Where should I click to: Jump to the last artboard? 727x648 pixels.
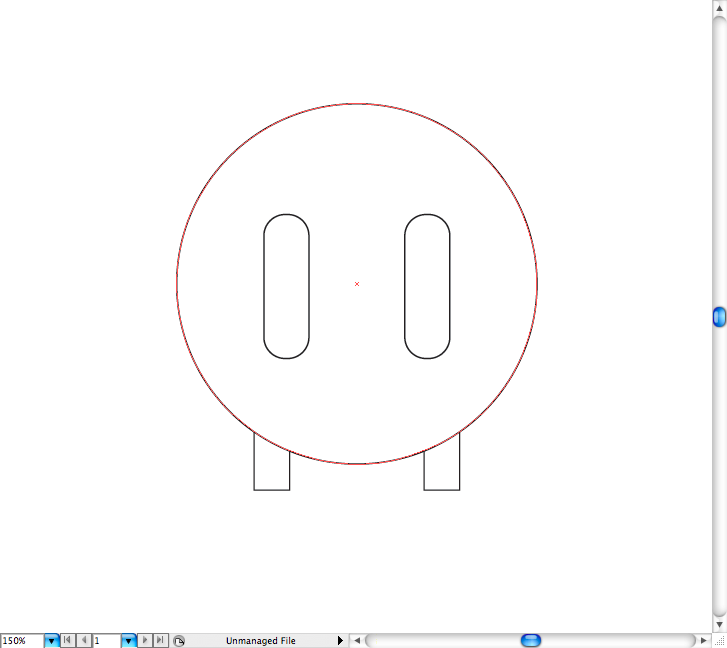(160, 640)
